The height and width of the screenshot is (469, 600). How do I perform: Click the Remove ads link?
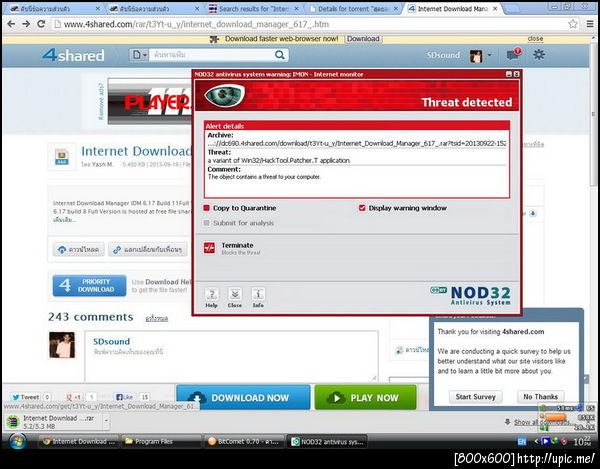pos(101,101)
